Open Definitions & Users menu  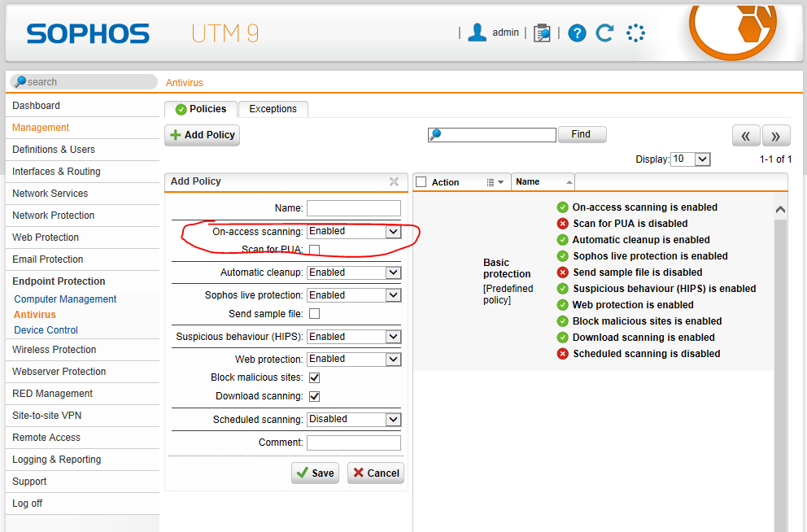(82, 150)
